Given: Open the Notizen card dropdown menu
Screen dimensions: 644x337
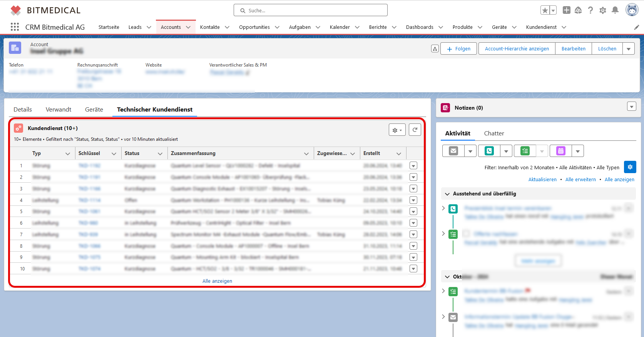Looking at the screenshot, I should (631, 107).
